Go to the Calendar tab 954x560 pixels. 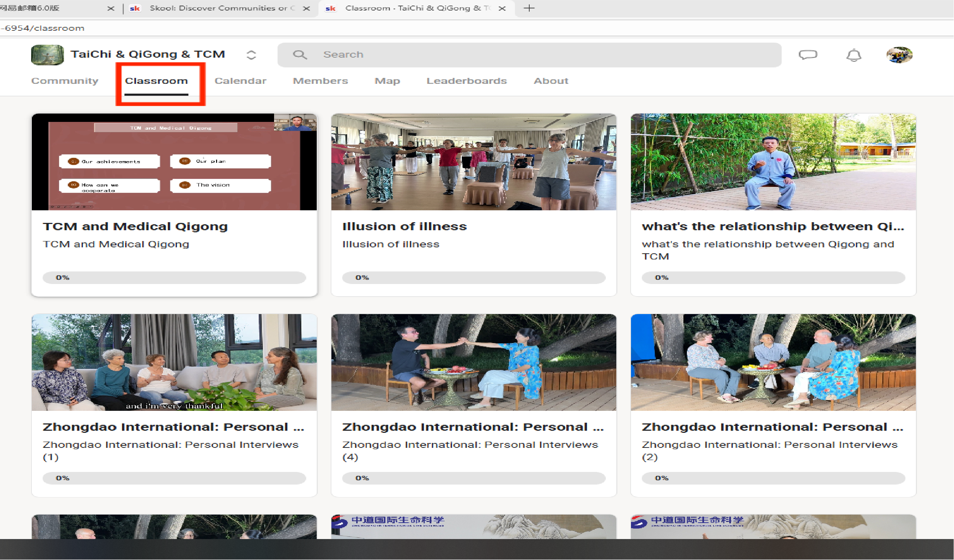tap(241, 81)
